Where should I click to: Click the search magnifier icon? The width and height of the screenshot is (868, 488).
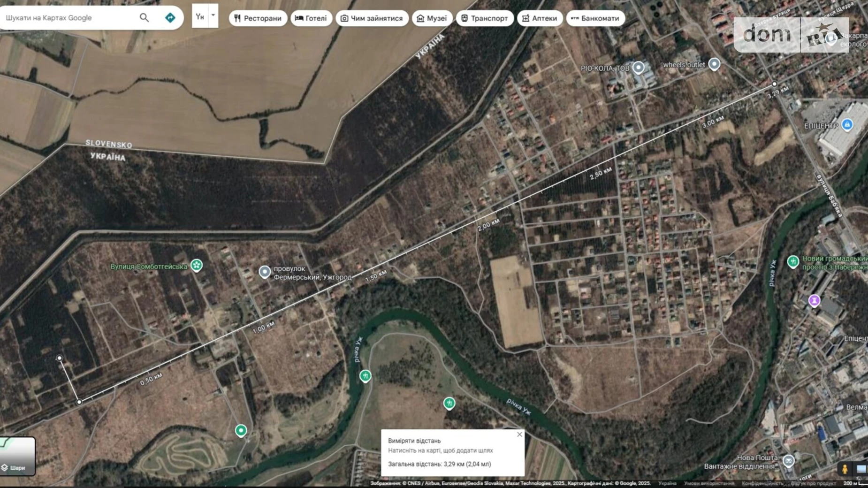pyautogui.click(x=144, y=18)
